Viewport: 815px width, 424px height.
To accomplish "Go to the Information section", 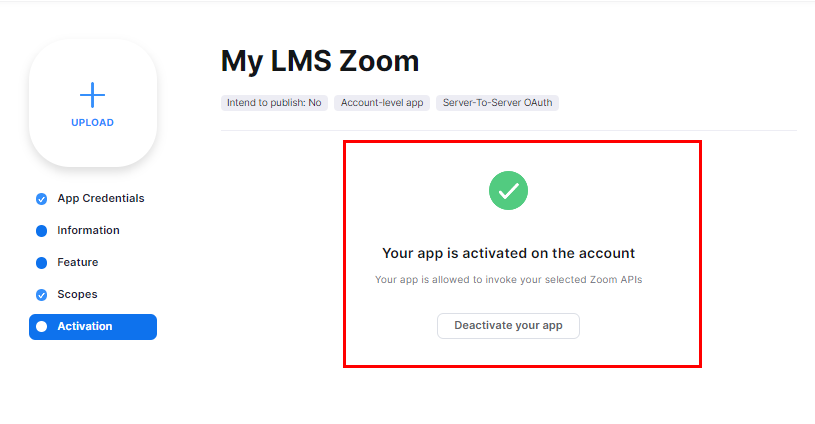I will pos(88,230).
